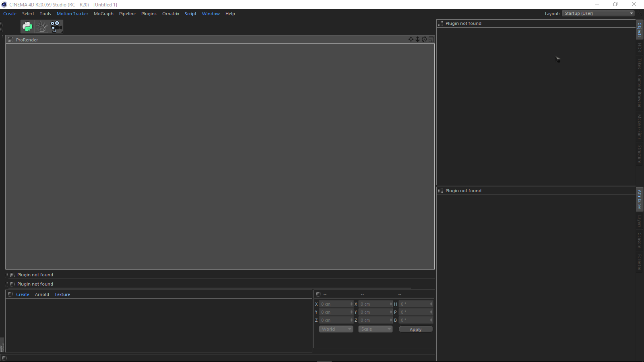
Task: Click the ProRender viewport move icon
Action: [411, 39]
